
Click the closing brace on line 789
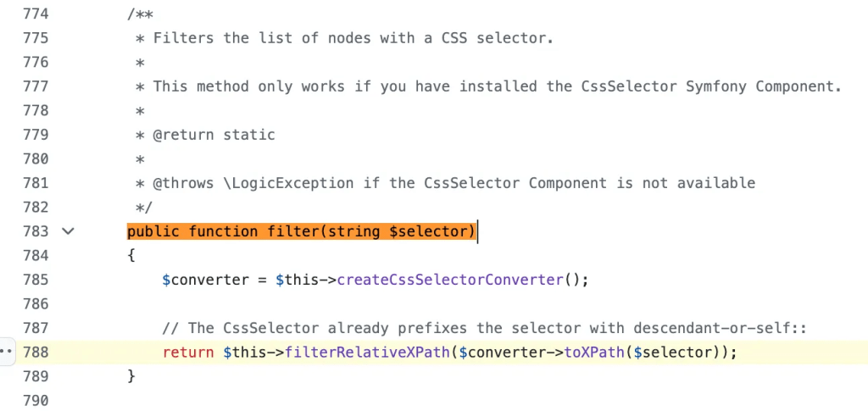click(x=131, y=376)
